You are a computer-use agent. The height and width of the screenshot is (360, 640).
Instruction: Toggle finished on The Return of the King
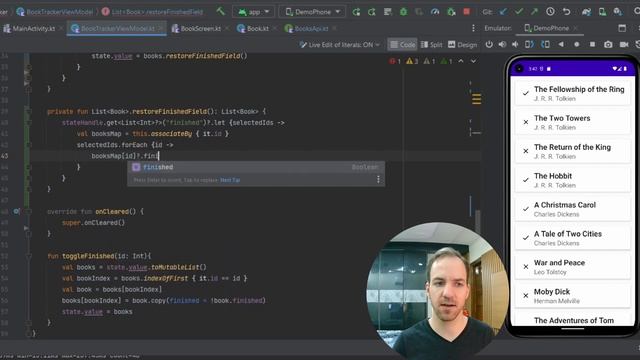pos(526,151)
